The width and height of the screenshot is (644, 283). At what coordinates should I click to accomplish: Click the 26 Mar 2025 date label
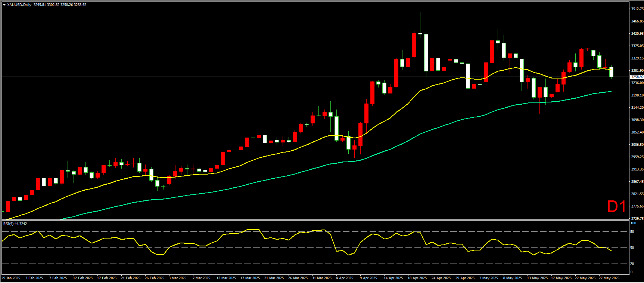pyautogui.click(x=298, y=278)
